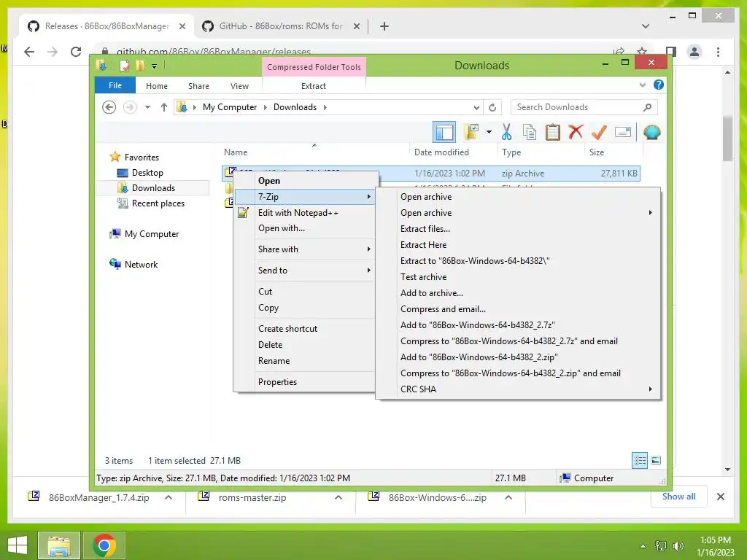This screenshot has height=560, width=747.
Task: Click first Open archive entry
Action: pos(518,197)
